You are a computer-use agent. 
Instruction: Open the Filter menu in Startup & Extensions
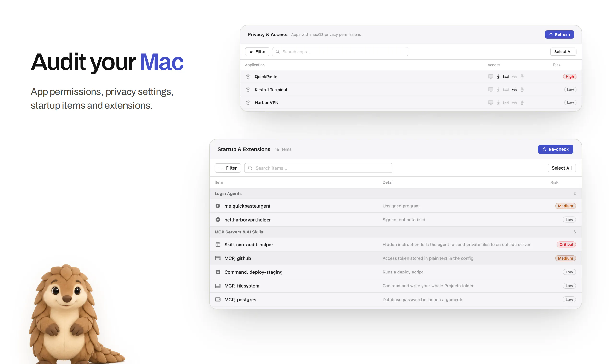[228, 168]
